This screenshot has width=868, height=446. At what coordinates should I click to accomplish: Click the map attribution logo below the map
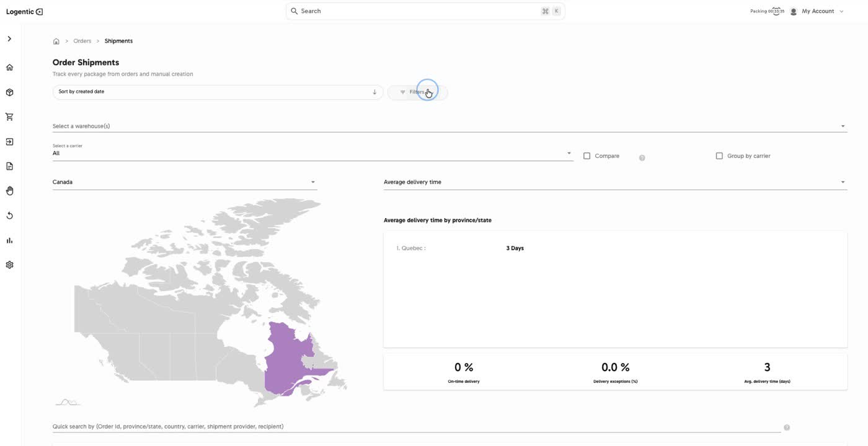(x=68, y=403)
